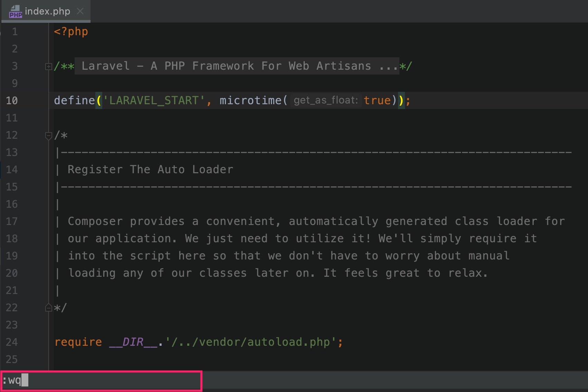Click line number 17 in the gutter
Viewport: 588px width, 392px height.
(12, 221)
